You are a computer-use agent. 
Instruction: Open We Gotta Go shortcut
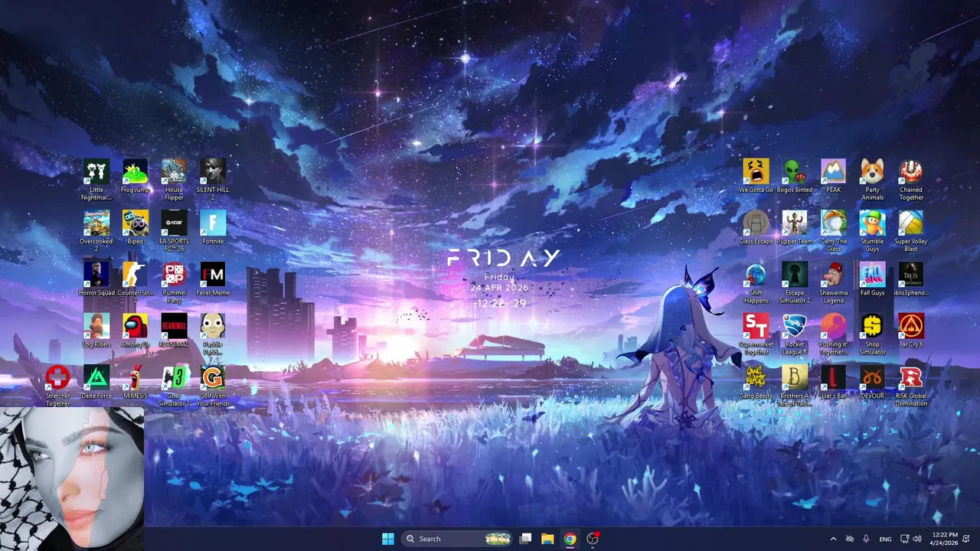click(756, 175)
